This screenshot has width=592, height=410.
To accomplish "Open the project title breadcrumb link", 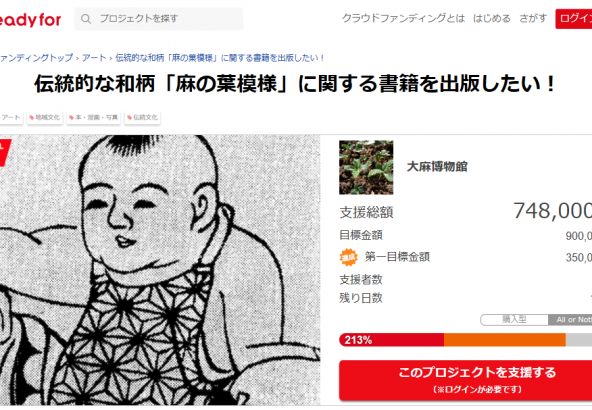I will (220, 58).
